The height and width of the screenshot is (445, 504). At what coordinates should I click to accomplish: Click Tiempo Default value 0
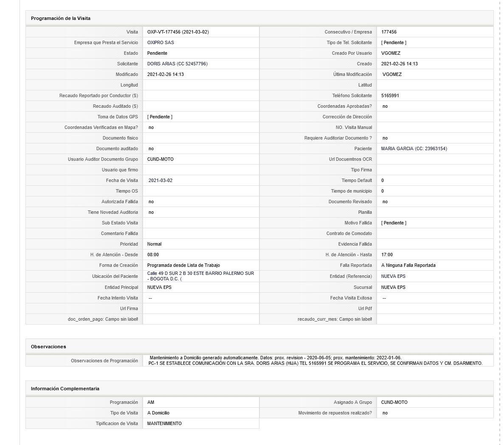tap(383, 180)
